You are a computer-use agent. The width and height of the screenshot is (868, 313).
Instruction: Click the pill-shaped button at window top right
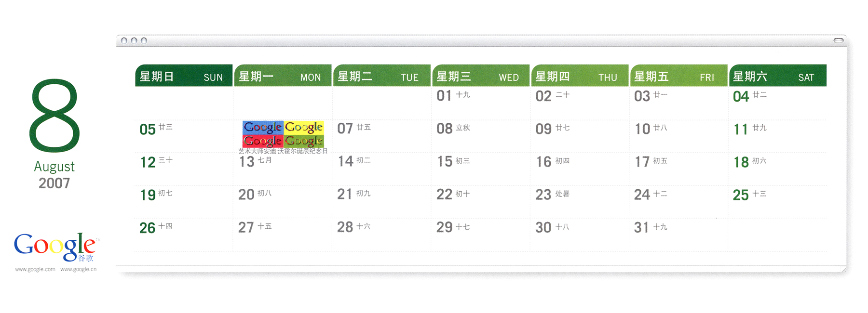840,40
